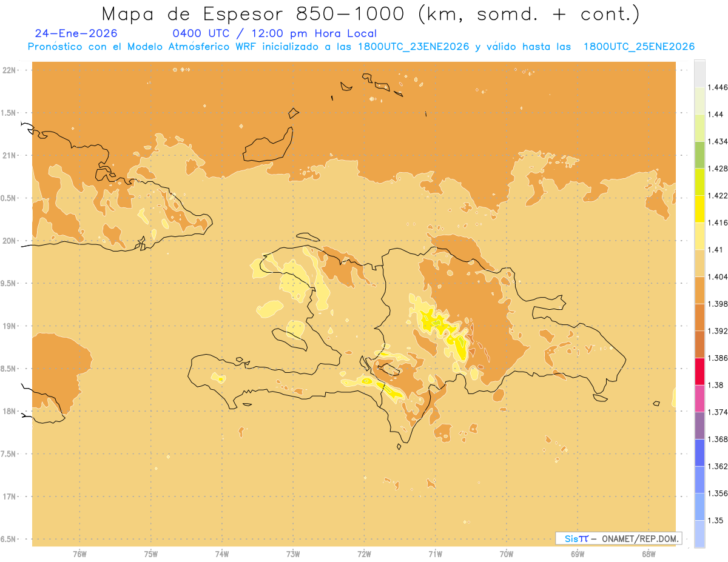Click the legend value '1.386'

click(x=718, y=358)
